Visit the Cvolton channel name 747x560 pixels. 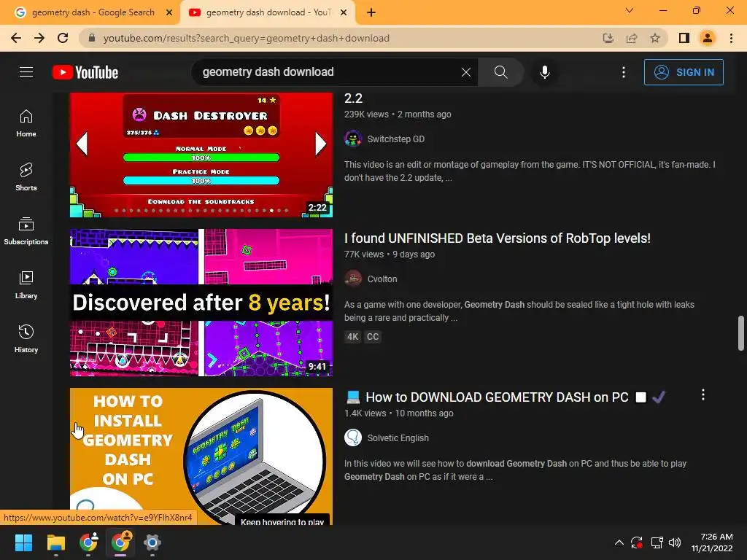click(382, 279)
